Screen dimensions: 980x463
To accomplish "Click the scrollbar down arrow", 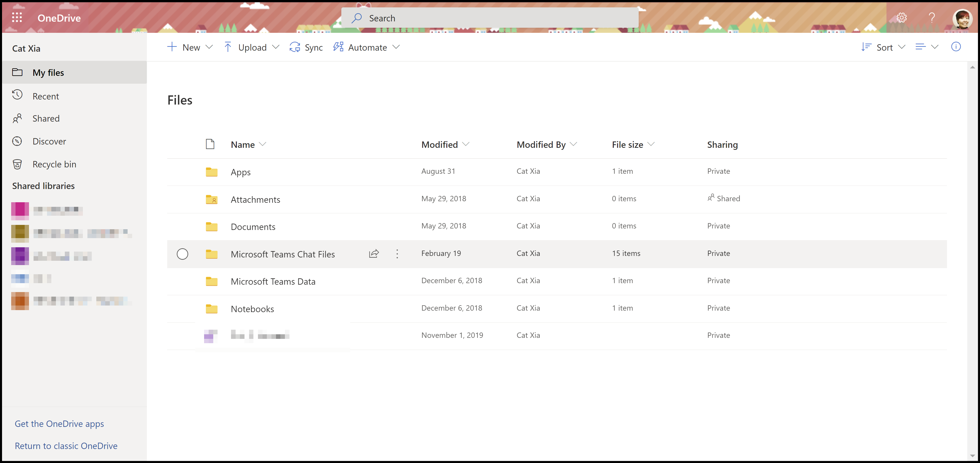I will click(x=972, y=455).
